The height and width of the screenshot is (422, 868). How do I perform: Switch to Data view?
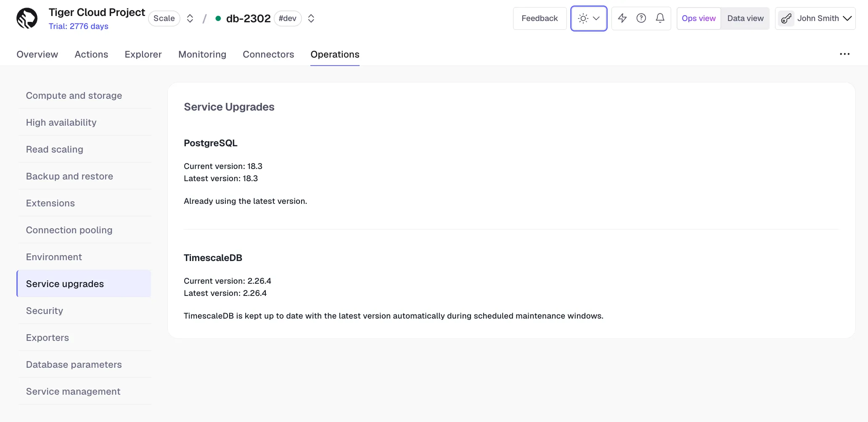745,18
